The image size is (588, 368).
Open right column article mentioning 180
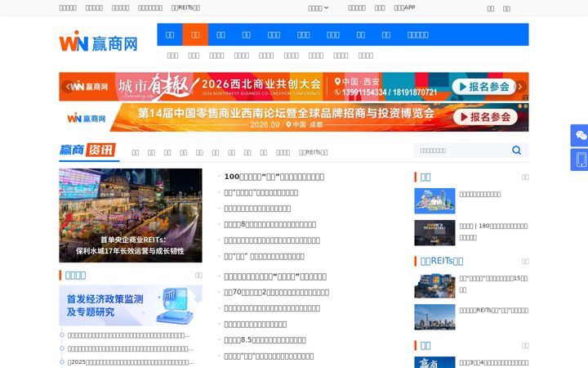click(x=493, y=231)
